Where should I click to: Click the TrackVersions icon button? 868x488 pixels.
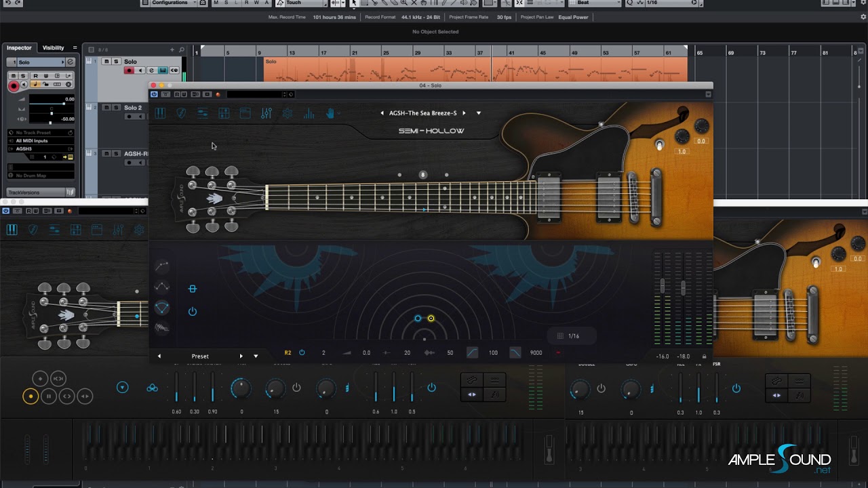(x=70, y=192)
